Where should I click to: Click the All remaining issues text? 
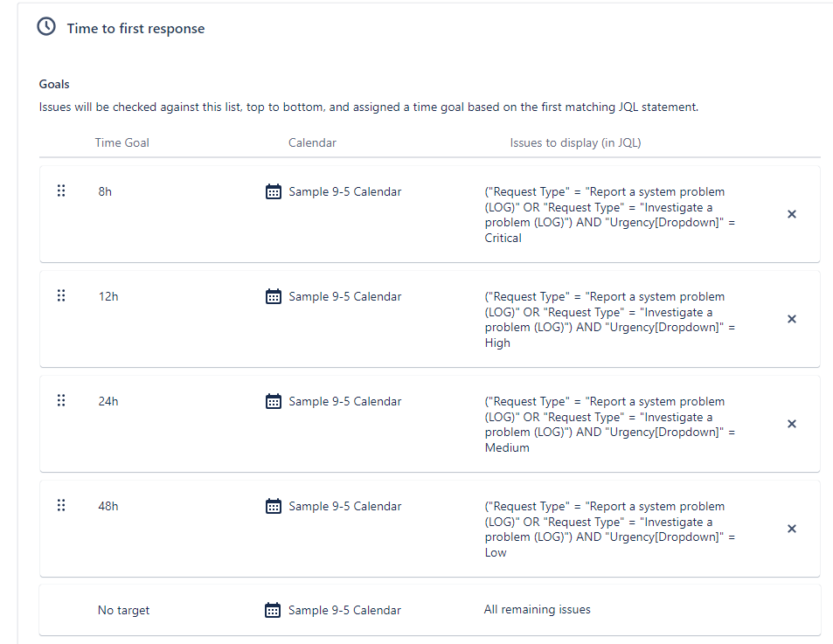537,610
